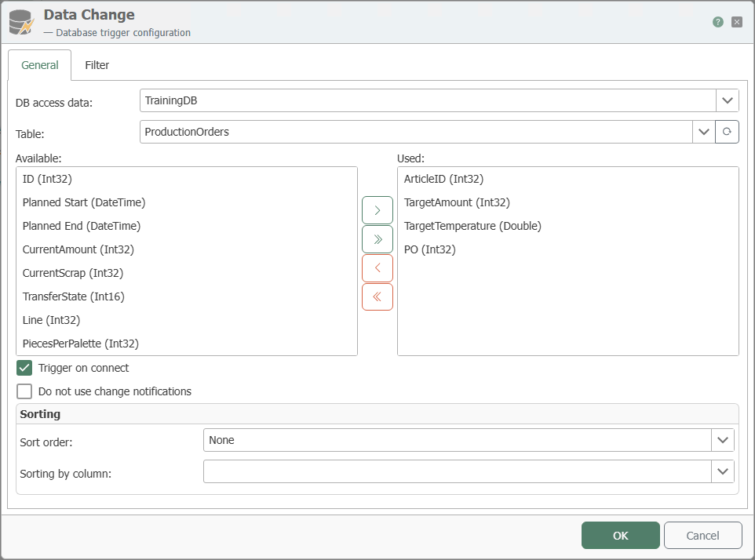Open the Sort order dropdown
This screenshot has width=755, height=560.
(x=722, y=440)
